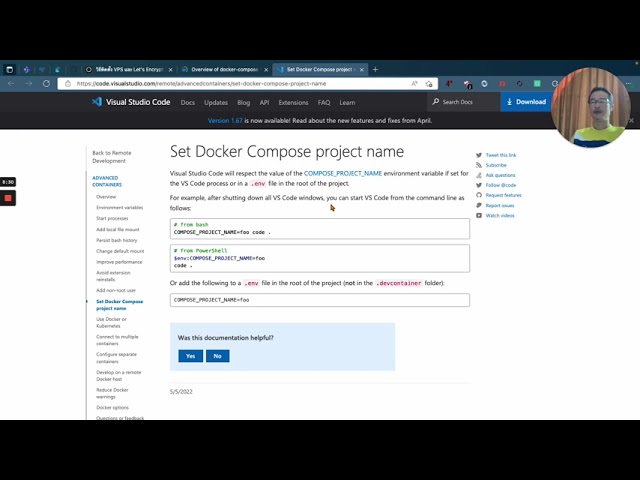The width and height of the screenshot is (640, 480).
Task: Click Tweet this link
Action: point(501,155)
